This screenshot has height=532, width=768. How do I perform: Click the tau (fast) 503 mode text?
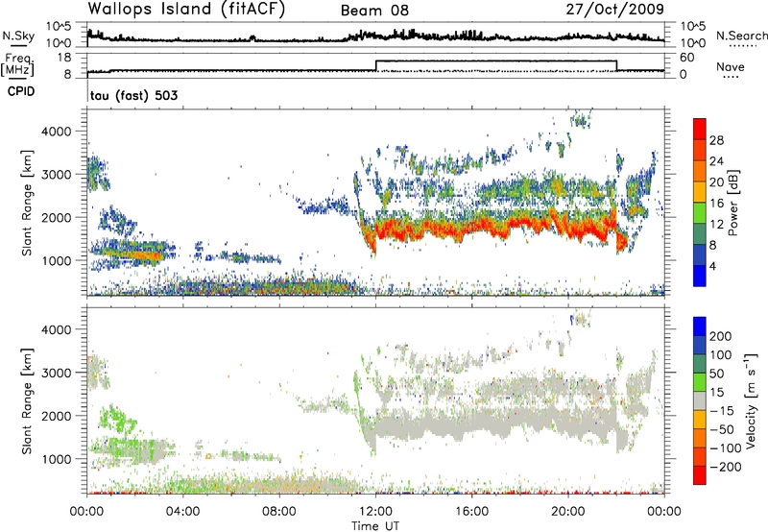click(133, 95)
